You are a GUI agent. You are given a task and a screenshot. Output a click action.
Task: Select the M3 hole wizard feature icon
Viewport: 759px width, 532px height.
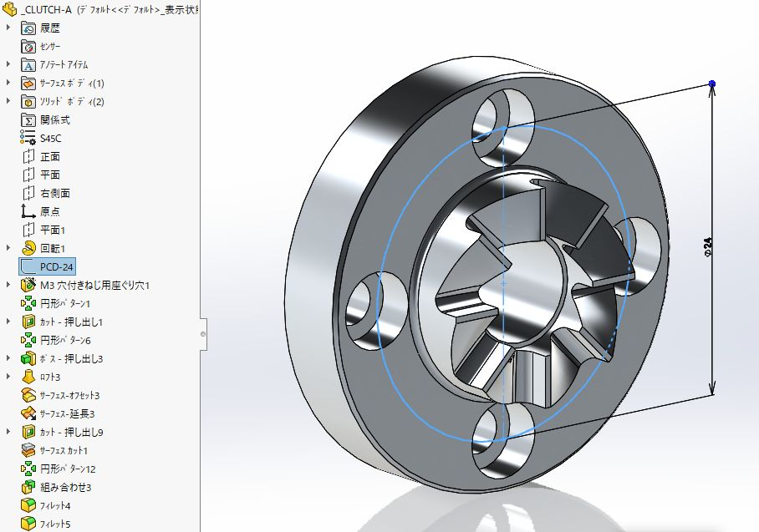(28, 285)
